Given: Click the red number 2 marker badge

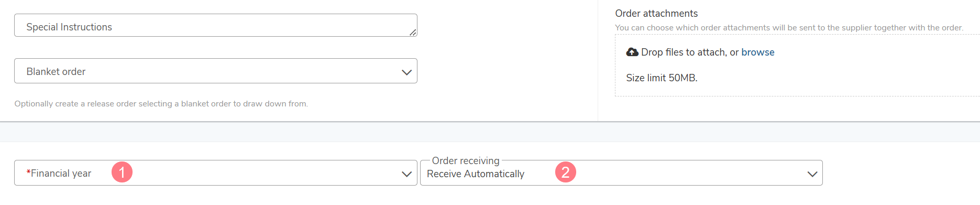Looking at the screenshot, I should pyautogui.click(x=566, y=172).
